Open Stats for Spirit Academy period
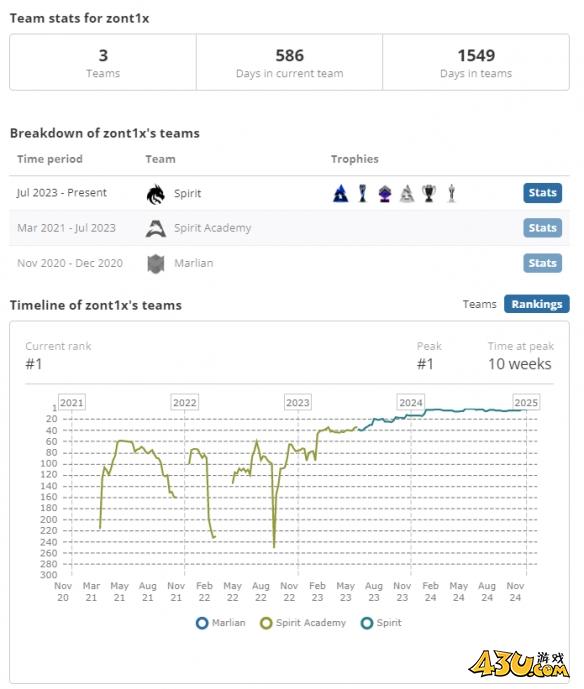Screen dimensions: 584x689 [542, 228]
